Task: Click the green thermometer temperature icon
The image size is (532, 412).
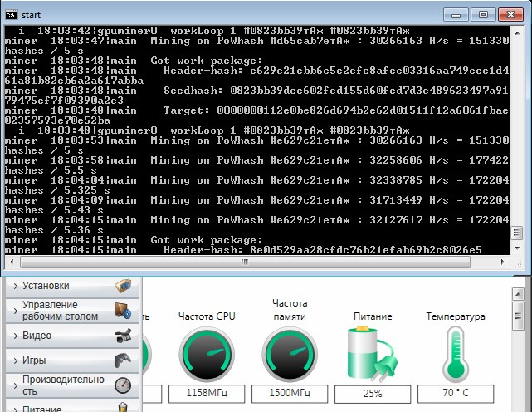Action: pyautogui.click(x=455, y=353)
